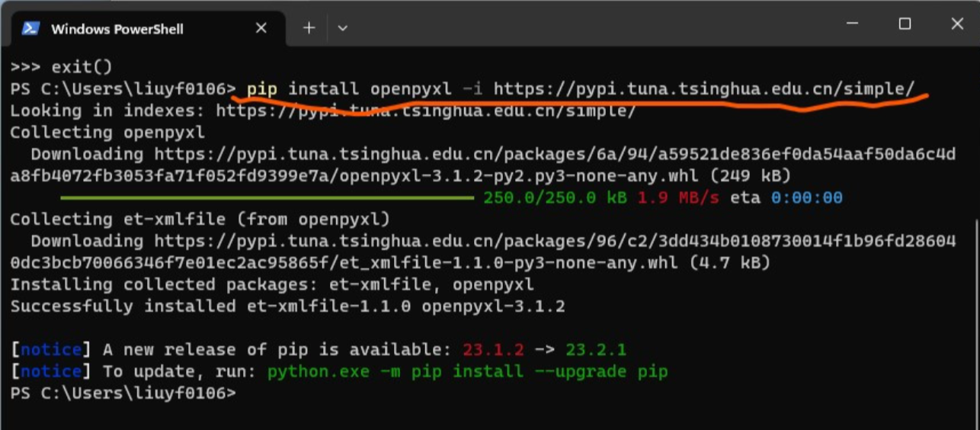
Task: Click the last PS C:\Users\liuyf0106> prompt line
Action: click(x=123, y=394)
